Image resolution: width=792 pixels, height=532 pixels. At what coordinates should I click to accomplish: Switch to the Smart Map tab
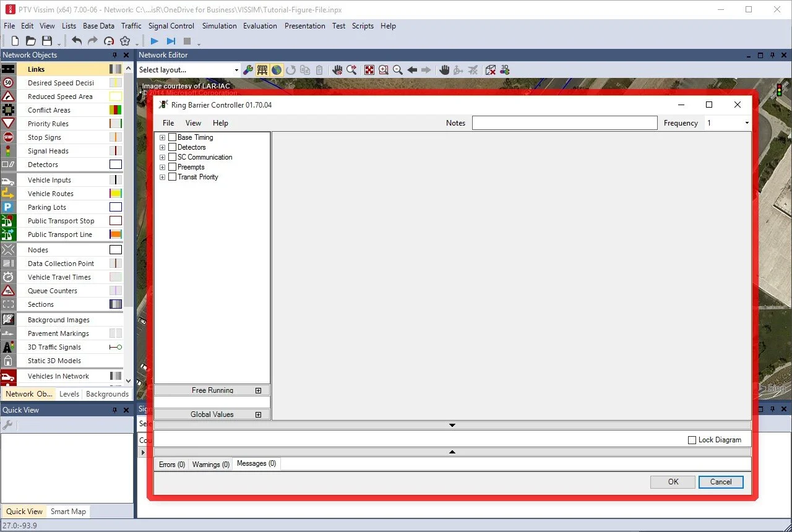(x=68, y=511)
